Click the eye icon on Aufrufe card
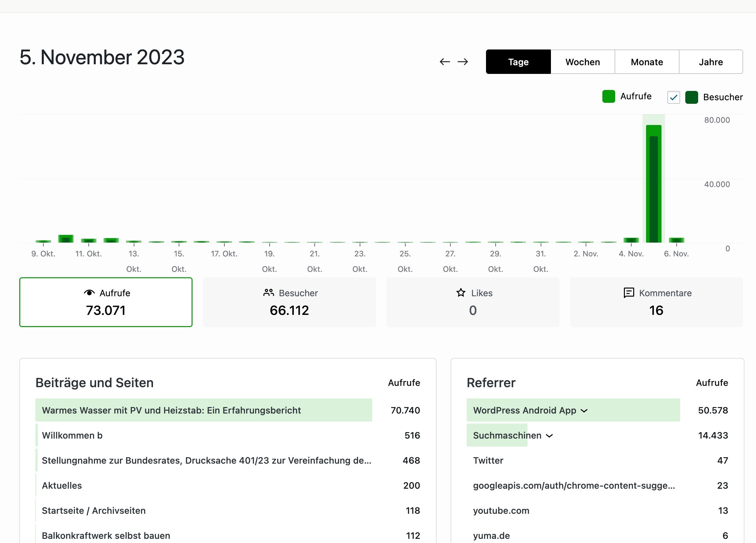The image size is (756, 543). click(89, 292)
